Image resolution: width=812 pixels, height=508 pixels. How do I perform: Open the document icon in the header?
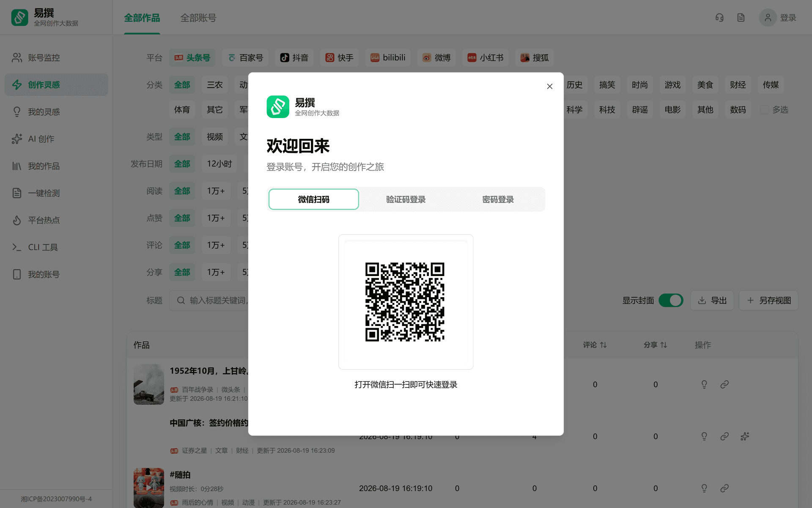click(741, 17)
